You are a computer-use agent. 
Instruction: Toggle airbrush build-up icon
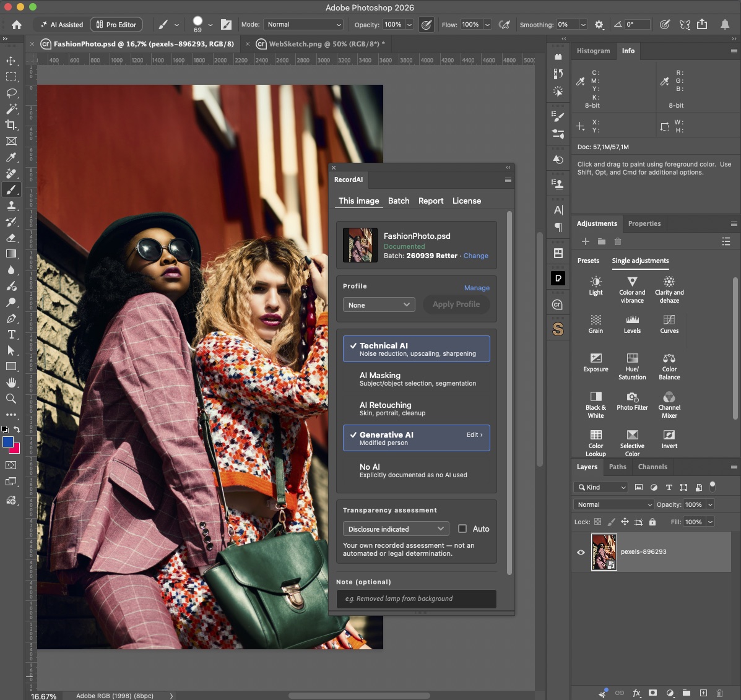point(505,25)
